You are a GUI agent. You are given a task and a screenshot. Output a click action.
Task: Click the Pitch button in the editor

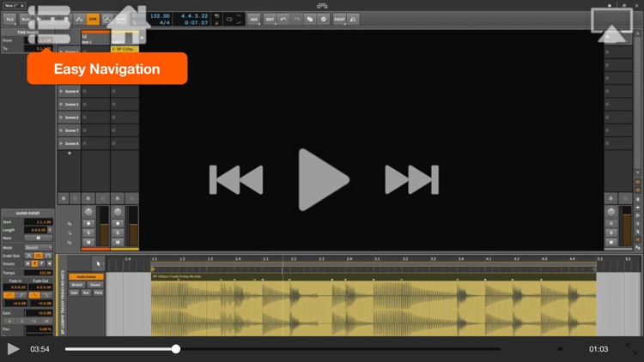(x=98, y=293)
